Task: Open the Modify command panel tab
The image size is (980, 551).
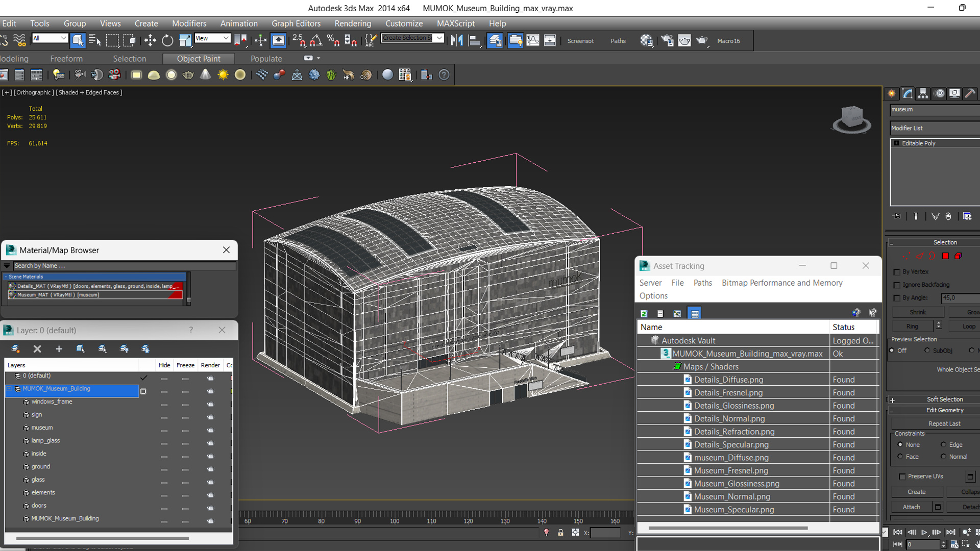Action: (x=907, y=93)
